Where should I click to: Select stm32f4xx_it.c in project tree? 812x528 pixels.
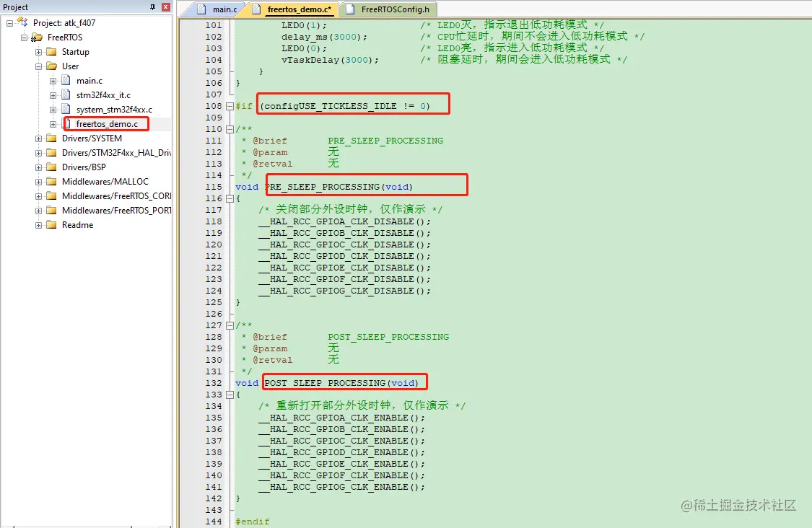coord(103,95)
